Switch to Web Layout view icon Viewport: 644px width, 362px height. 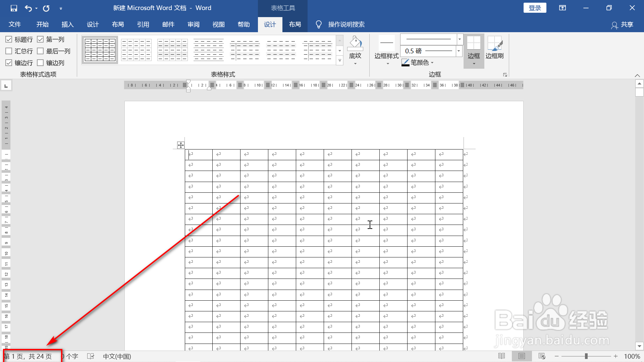pos(542,356)
